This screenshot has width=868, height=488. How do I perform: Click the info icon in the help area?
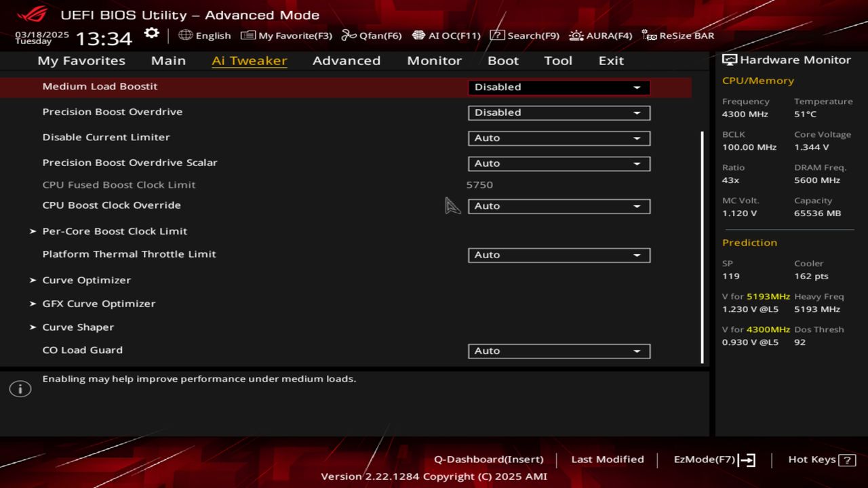point(20,389)
